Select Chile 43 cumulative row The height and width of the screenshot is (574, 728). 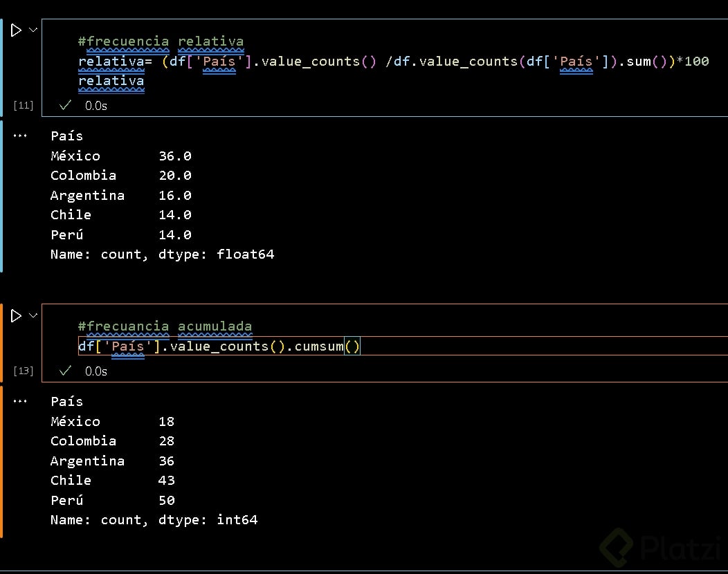pyautogui.click(x=112, y=480)
